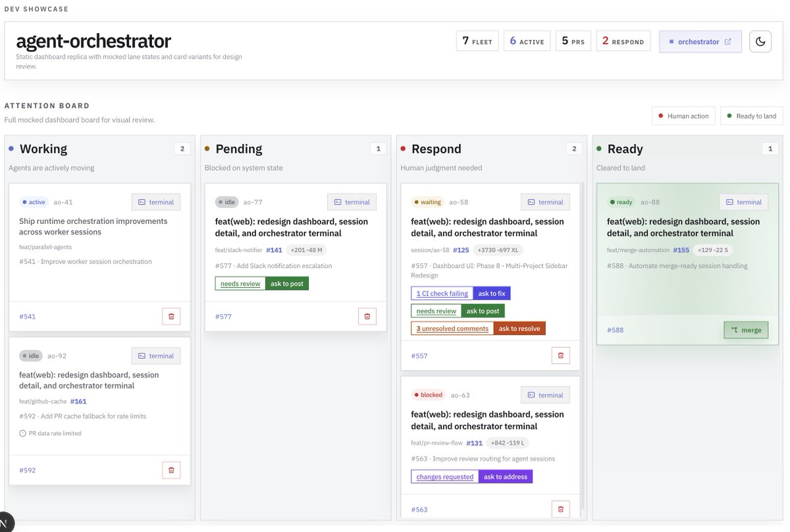This screenshot has height=532, width=790.
Task: Toggle dark mode with the moon icon
Action: (x=760, y=41)
